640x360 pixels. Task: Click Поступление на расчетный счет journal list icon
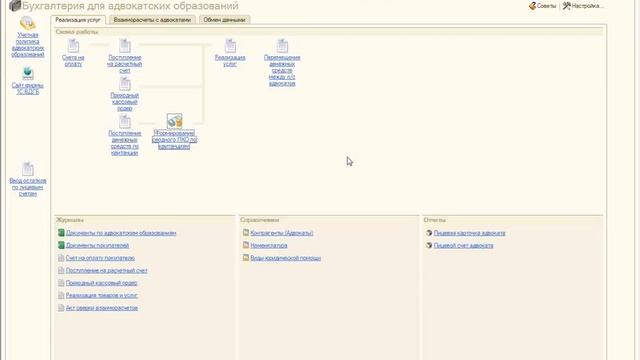pos(61,271)
